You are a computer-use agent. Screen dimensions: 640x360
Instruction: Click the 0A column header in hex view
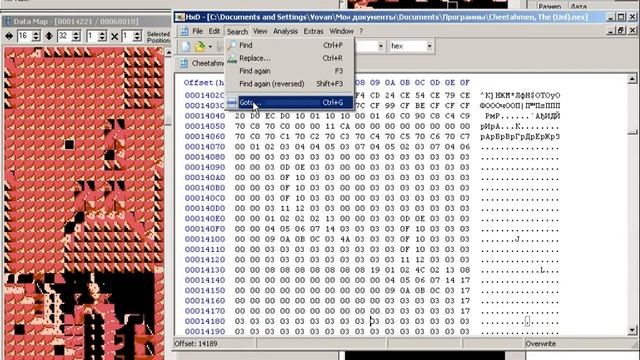[x=390, y=82]
